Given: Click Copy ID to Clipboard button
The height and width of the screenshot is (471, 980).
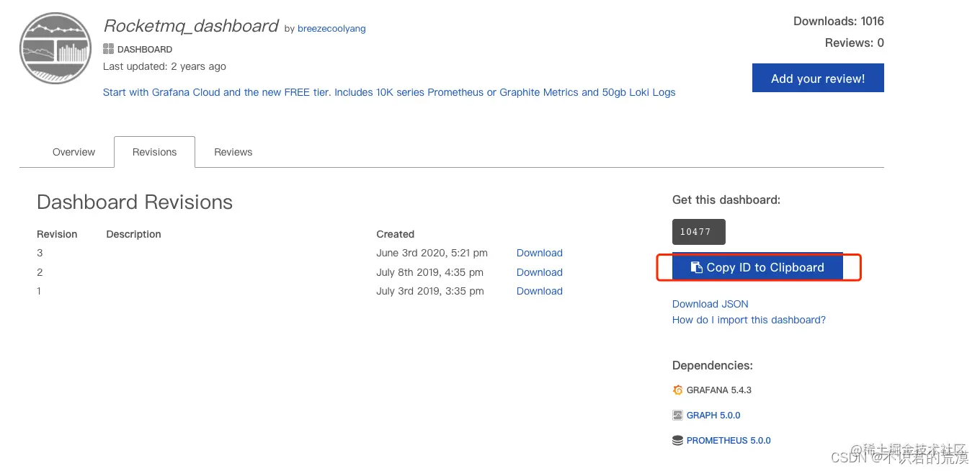Looking at the screenshot, I should pos(757,267).
